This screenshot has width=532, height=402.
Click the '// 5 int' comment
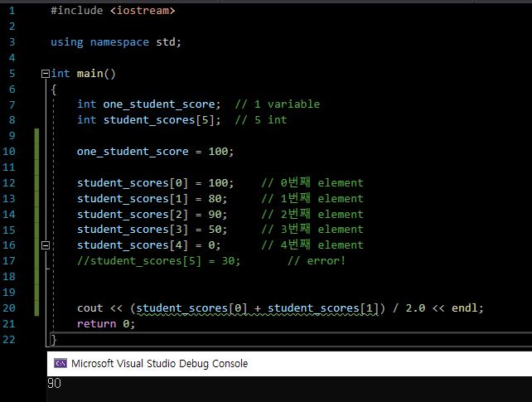click(261, 119)
